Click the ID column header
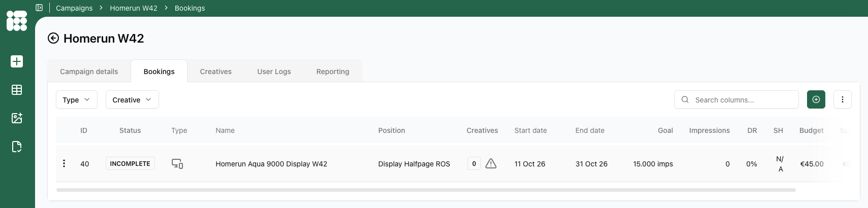868x208 pixels. (84, 130)
